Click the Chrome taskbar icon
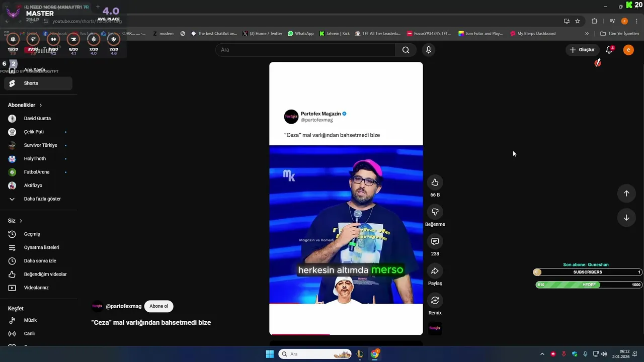The width and height of the screenshot is (644, 362). [x=375, y=354]
